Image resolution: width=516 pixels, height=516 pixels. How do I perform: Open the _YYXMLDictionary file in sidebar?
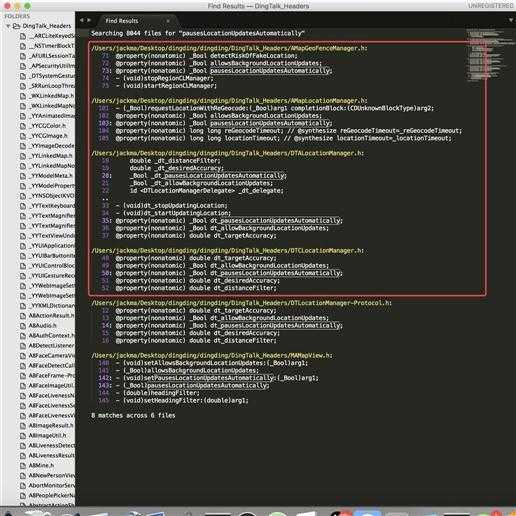point(52,306)
